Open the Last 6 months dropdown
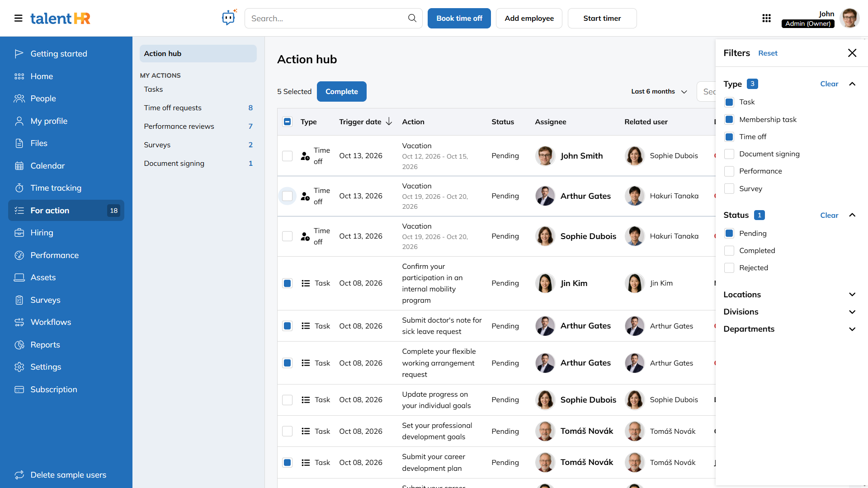 [659, 91]
